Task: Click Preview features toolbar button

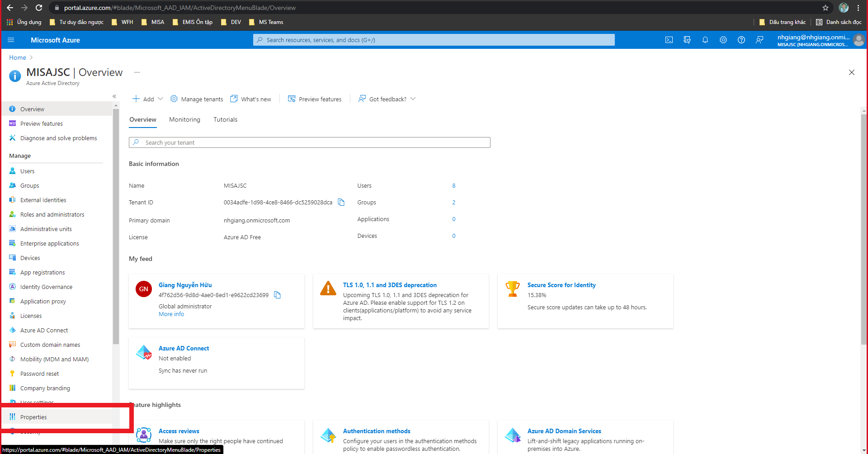Action: click(x=315, y=99)
